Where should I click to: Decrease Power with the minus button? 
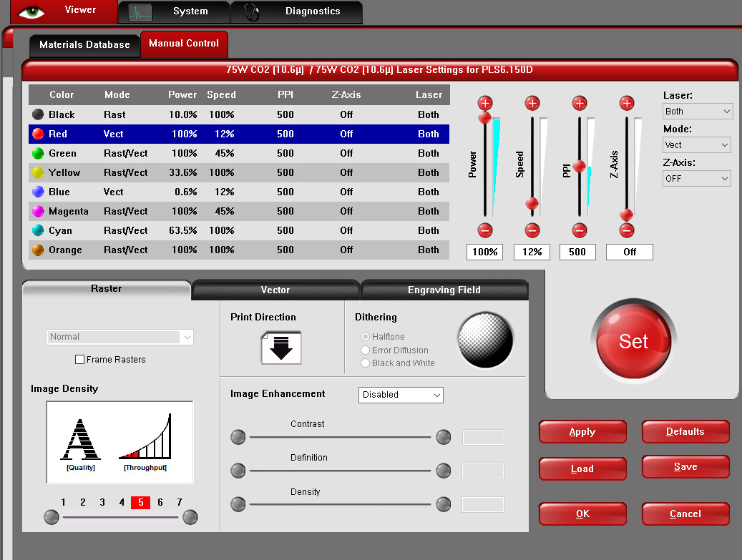pos(485,230)
